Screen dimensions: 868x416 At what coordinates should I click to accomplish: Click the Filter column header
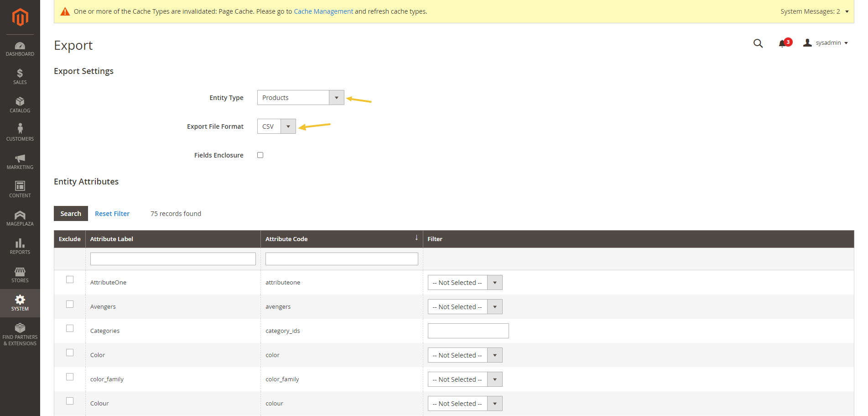(x=638, y=239)
